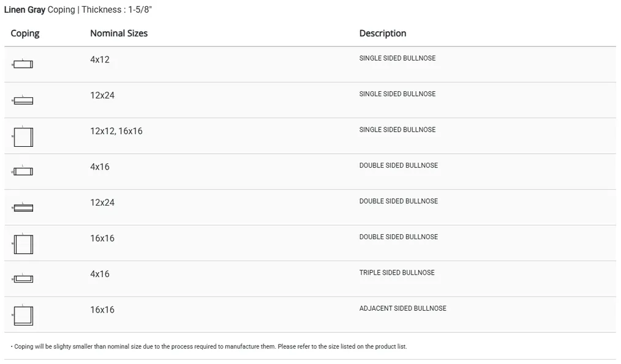This screenshot has width=621, height=364.
Task: Click the 16x16 double sided bullnose coping diagram
Action: click(x=23, y=244)
